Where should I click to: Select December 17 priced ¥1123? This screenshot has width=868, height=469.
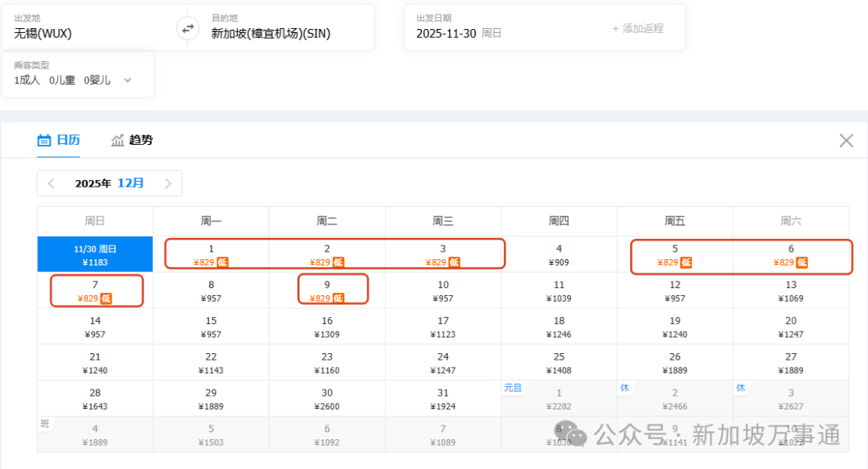coord(443,327)
